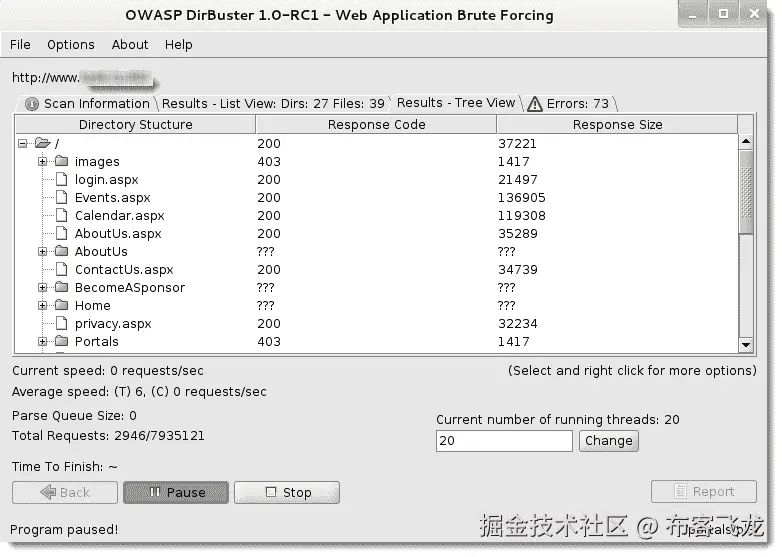782x557 pixels.
Task: Click the threads number input field
Action: (504, 441)
